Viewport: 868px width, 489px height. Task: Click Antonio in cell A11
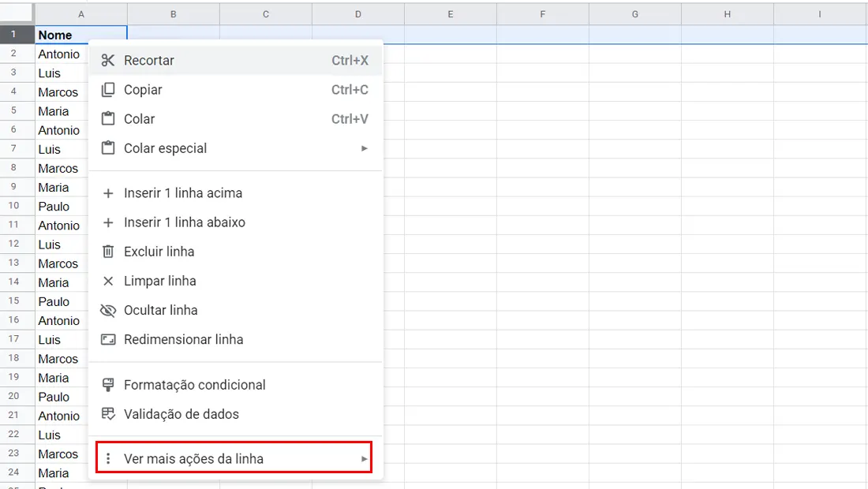pos(58,226)
